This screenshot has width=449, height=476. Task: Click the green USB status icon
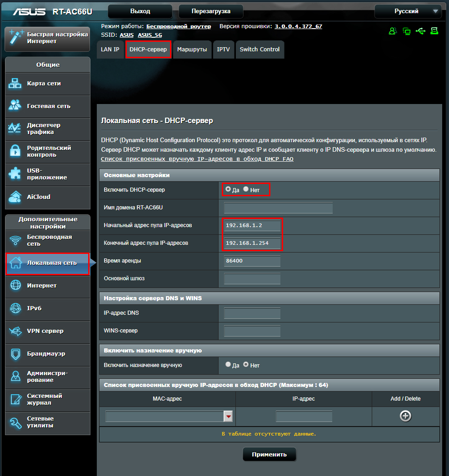pos(421,31)
